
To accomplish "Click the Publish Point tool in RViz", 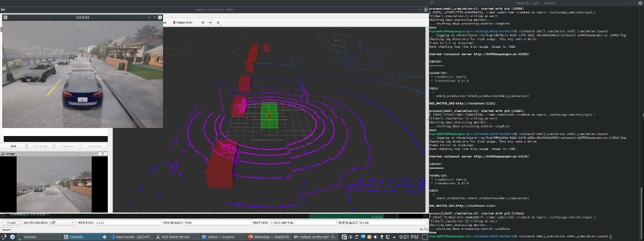I will click(x=182, y=22).
